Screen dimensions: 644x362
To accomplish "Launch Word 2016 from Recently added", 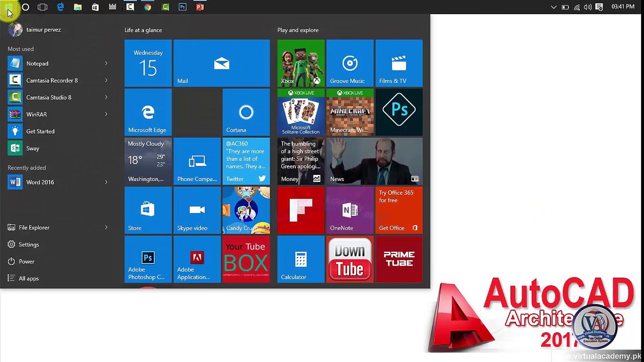I will pyautogui.click(x=58, y=182).
